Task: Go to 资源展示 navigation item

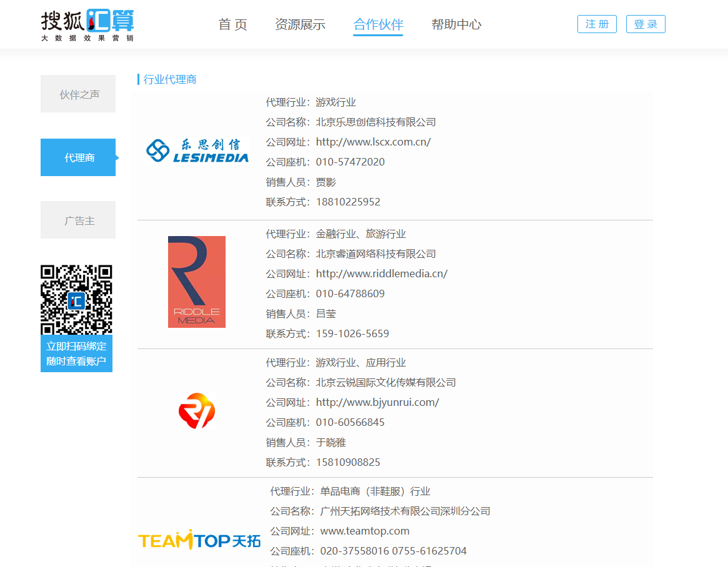Action: (300, 24)
